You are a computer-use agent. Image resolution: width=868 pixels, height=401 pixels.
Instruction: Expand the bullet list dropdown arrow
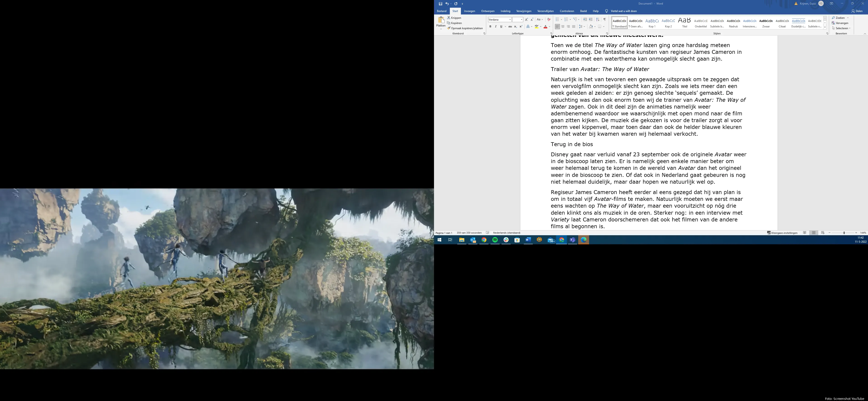[561, 19]
